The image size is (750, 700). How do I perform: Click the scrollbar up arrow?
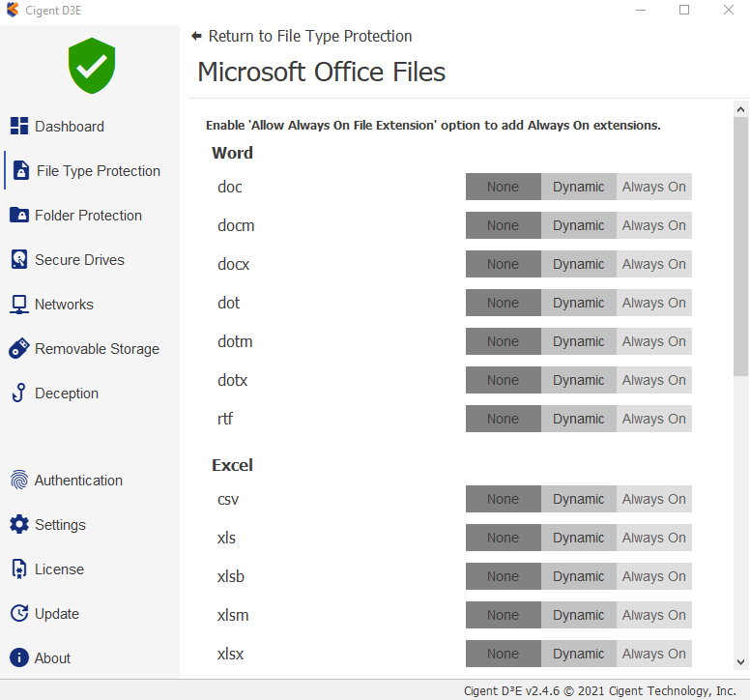[740, 109]
